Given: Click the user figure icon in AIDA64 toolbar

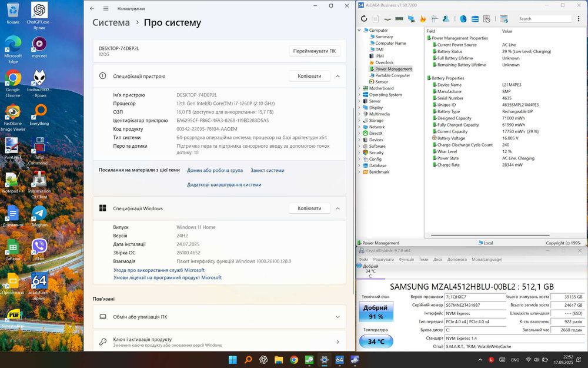Looking at the screenshot, I should point(446,19).
